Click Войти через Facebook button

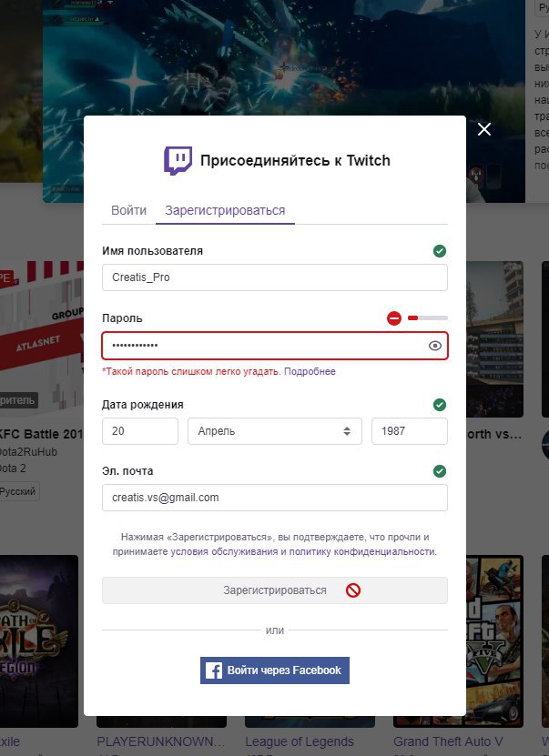pos(275,670)
